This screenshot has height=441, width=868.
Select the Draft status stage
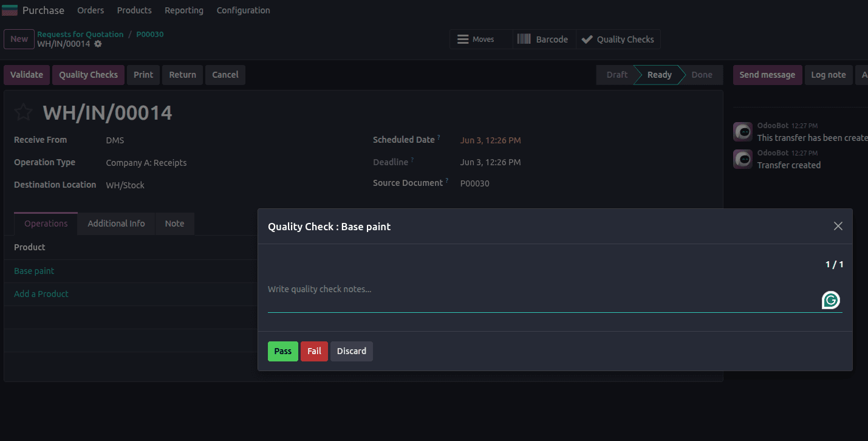point(617,75)
